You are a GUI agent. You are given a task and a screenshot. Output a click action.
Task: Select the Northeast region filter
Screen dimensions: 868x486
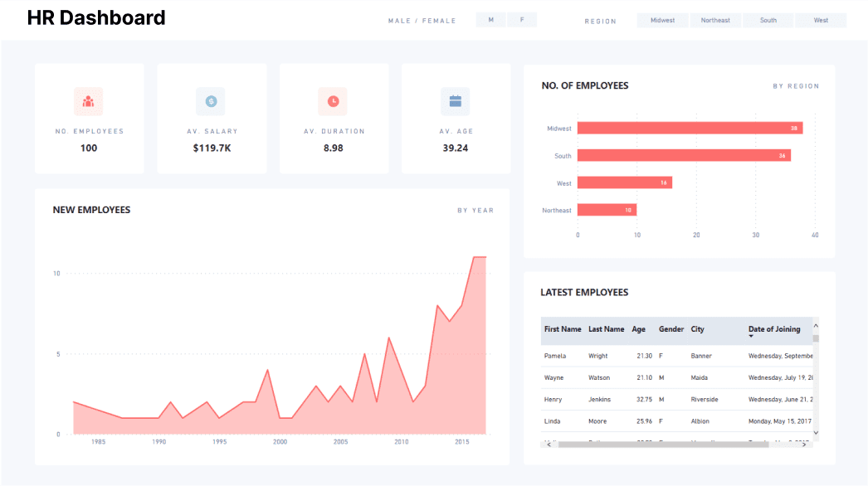point(715,19)
